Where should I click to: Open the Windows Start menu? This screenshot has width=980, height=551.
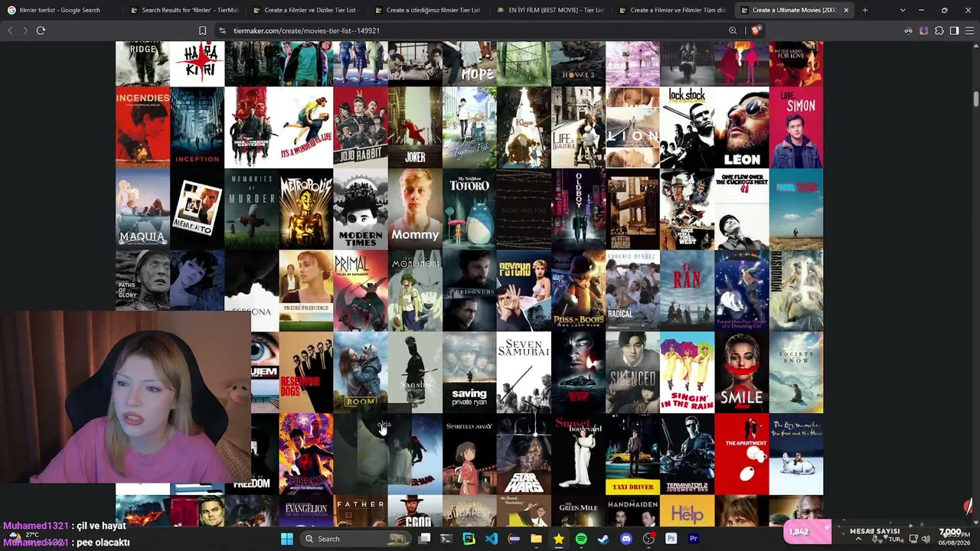point(287,539)
